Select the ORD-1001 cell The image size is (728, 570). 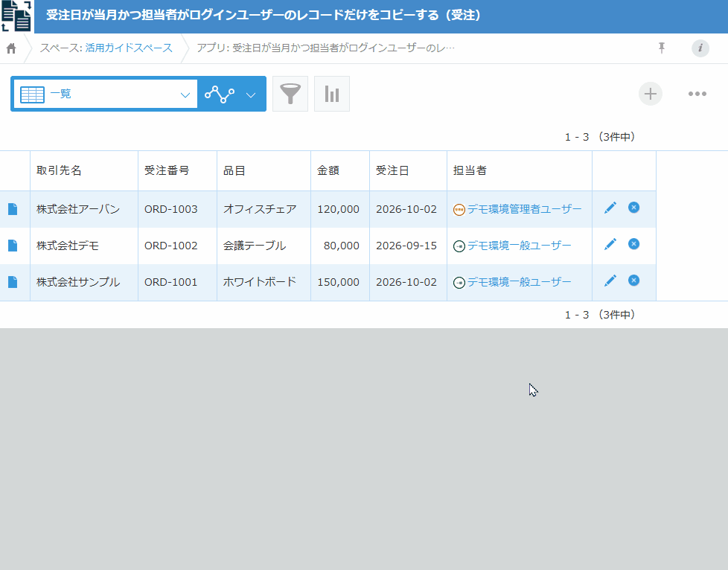[x=177, y=282]
